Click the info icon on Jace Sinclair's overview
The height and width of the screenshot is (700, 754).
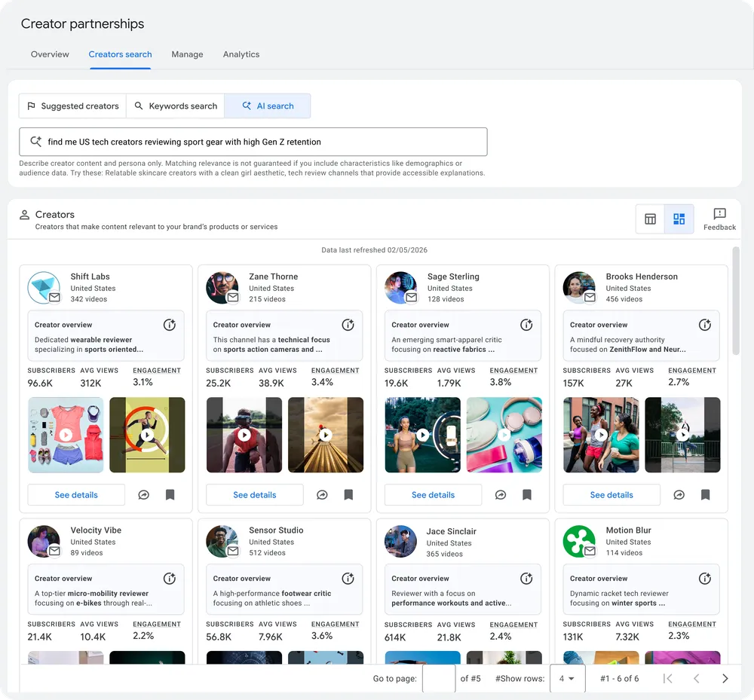(x=526, y=579)
